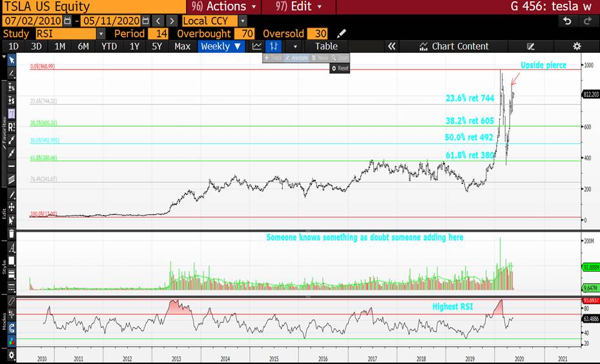600x364 pixels.
Task: Select the 5Y range tab
Action: pos(157,46)
